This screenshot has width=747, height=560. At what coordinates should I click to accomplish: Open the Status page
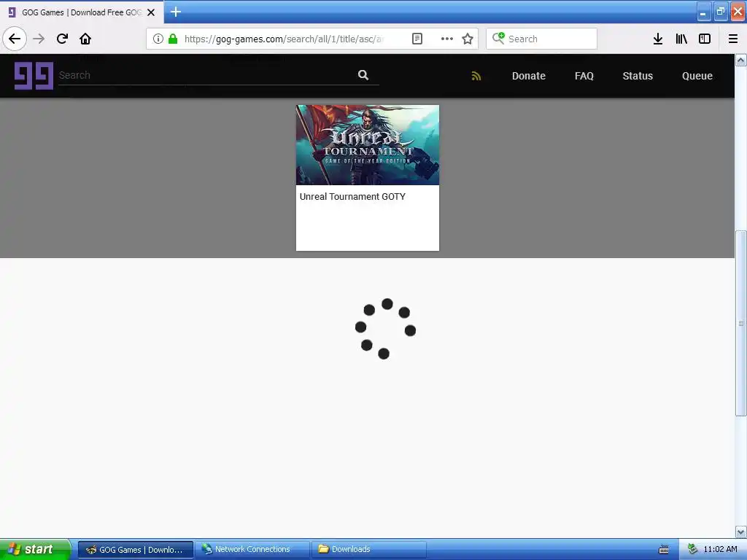point(638,76)
